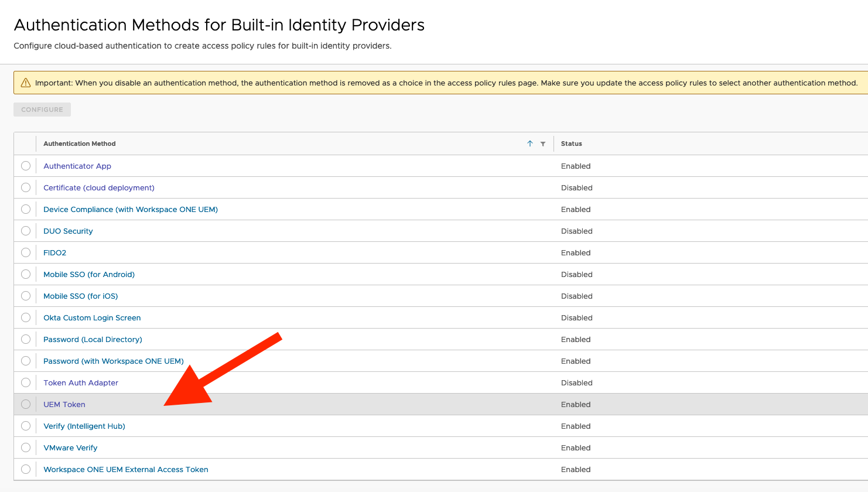Image resolution: width=868 pixels, height=492 pixels.
Task: Select the Mobile SSO (for iOS) radio button
Action: 26,296
